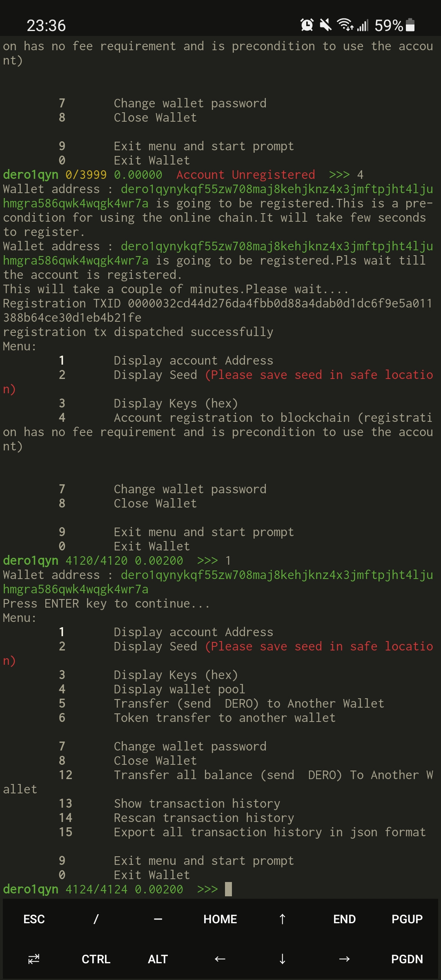
Task: Tap the Wi-Fi icon in status bar
Action: 345,25
